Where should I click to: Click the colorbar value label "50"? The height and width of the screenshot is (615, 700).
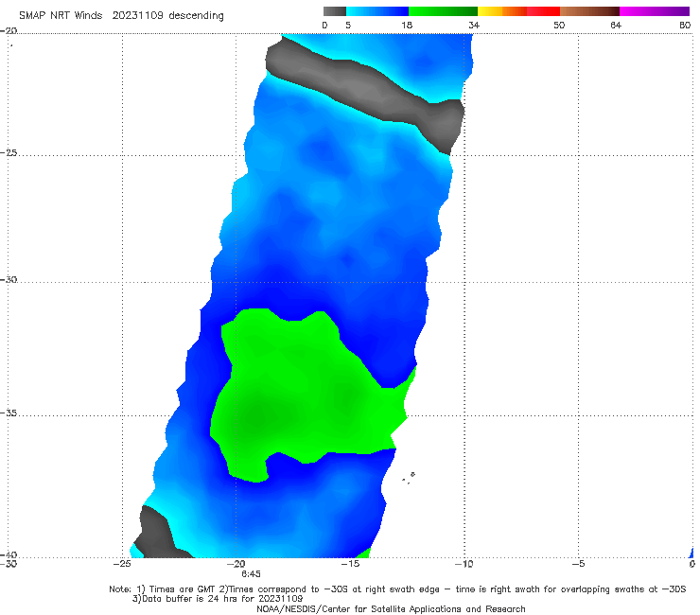(x=559, y=25)
